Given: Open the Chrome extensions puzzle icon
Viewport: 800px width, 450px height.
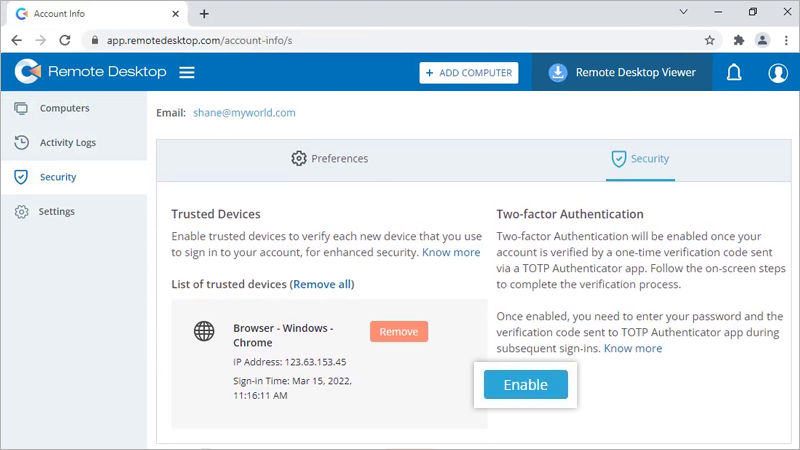Looking at the screenshot, I should (739, 40).
